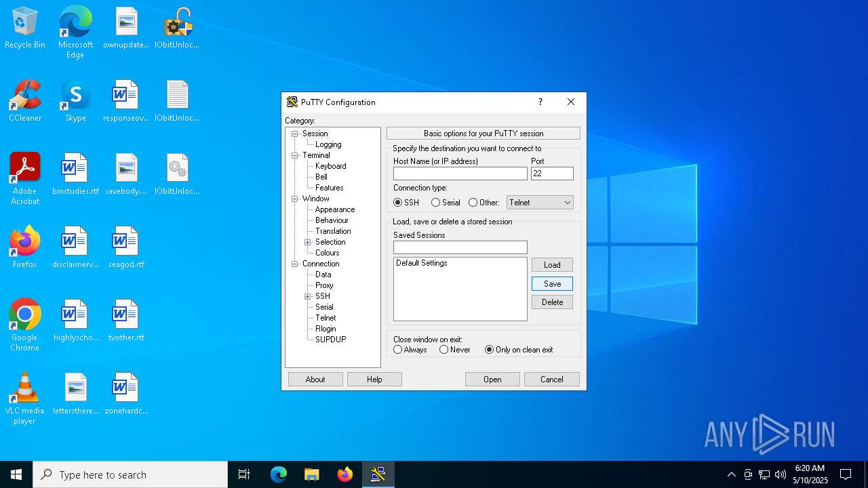The width and height of the screenshot is (868, 488).
Task: Click the Saved Sessions name field
Action: tap(460, 247)
